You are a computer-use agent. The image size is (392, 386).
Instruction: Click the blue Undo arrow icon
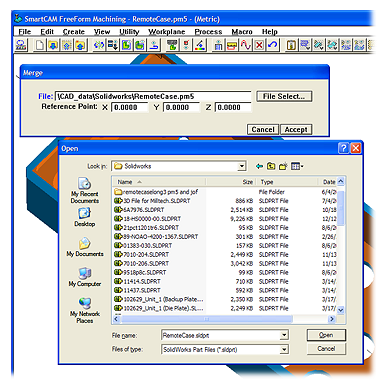273,45
